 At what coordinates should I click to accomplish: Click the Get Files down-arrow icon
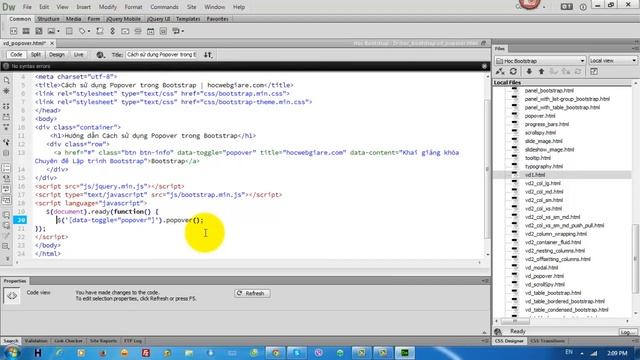(x=529, y=72)
